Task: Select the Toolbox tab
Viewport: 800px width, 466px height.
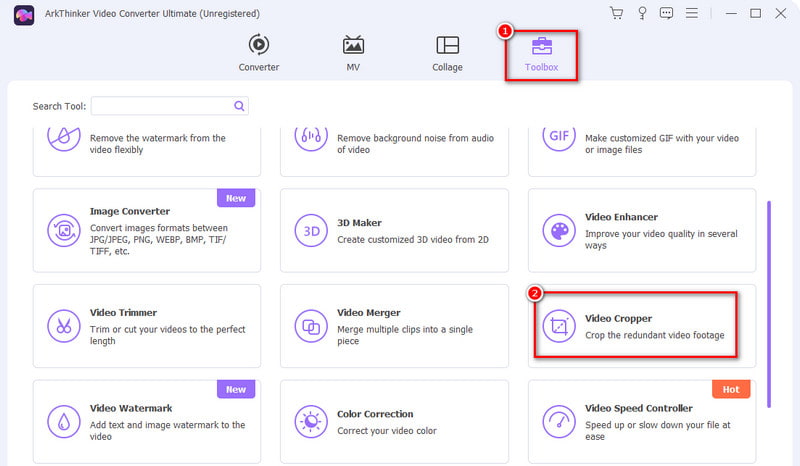Action: tap(541, 55)
